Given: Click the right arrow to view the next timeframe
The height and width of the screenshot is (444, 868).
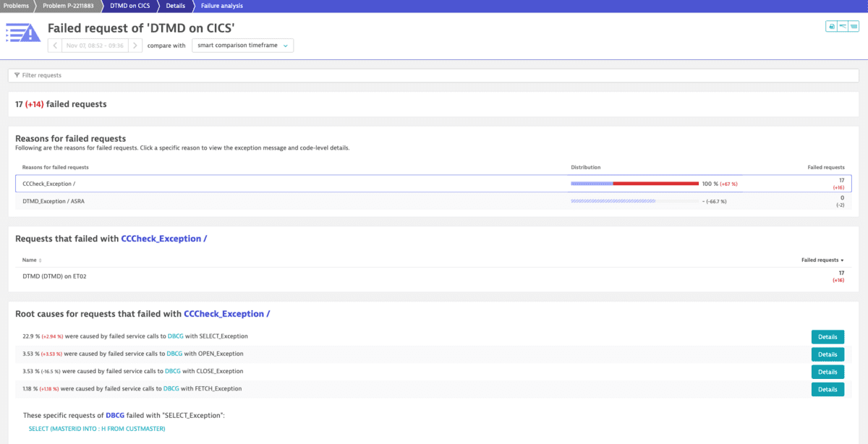Looking at the screenshot, I should 135,45.
